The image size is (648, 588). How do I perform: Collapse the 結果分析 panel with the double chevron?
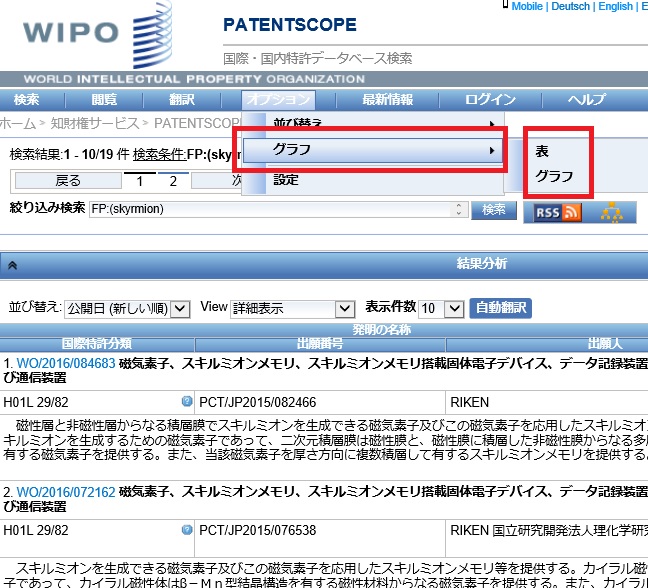12,265
